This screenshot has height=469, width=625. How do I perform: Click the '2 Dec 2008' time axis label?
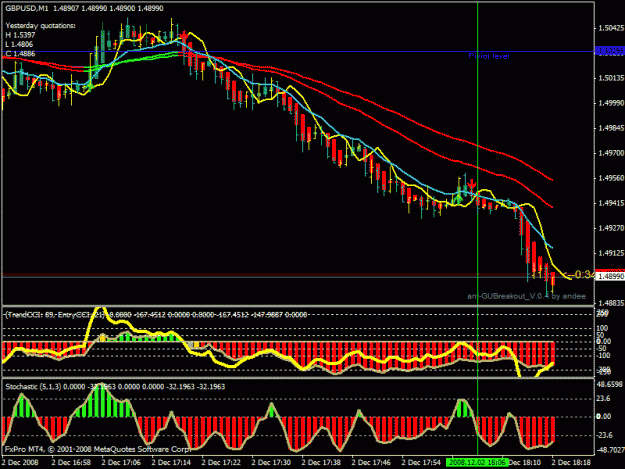(x=20, y=463)
